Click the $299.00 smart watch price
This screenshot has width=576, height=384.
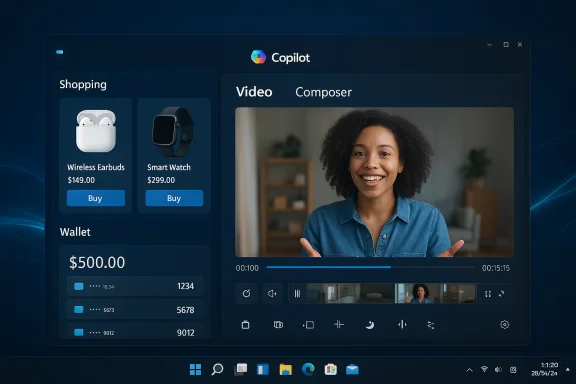(x=161, y=180)
